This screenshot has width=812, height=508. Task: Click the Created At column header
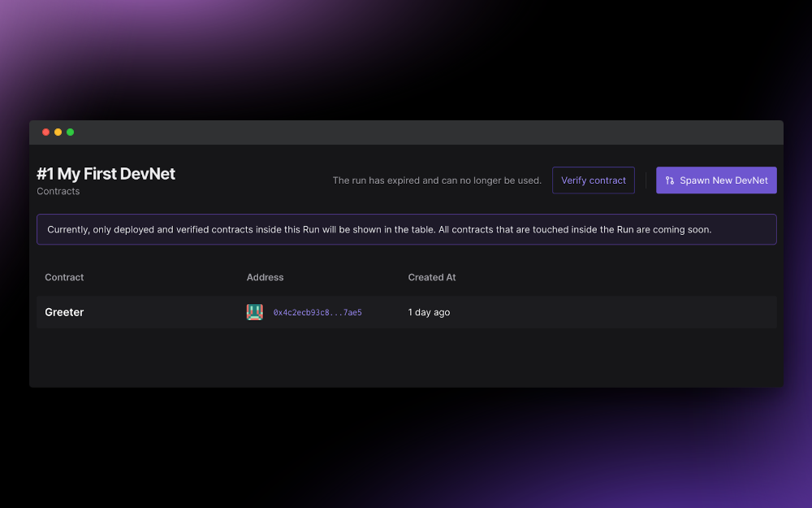[x=432, y=277]
